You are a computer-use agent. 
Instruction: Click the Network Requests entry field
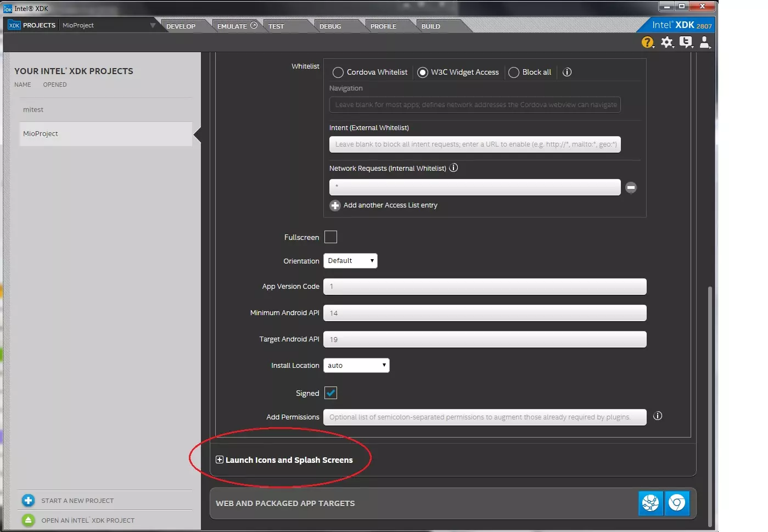pos(475,187)
